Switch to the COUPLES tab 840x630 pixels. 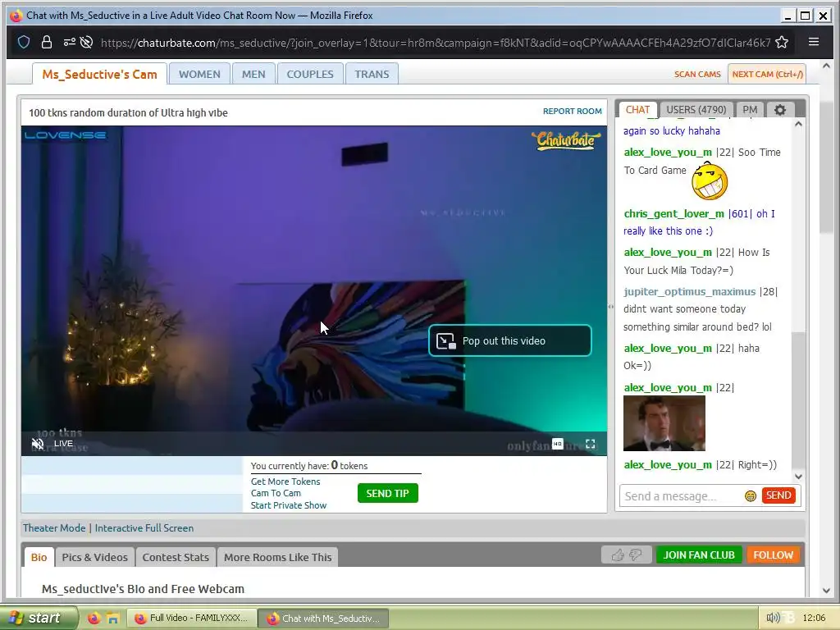309,74
